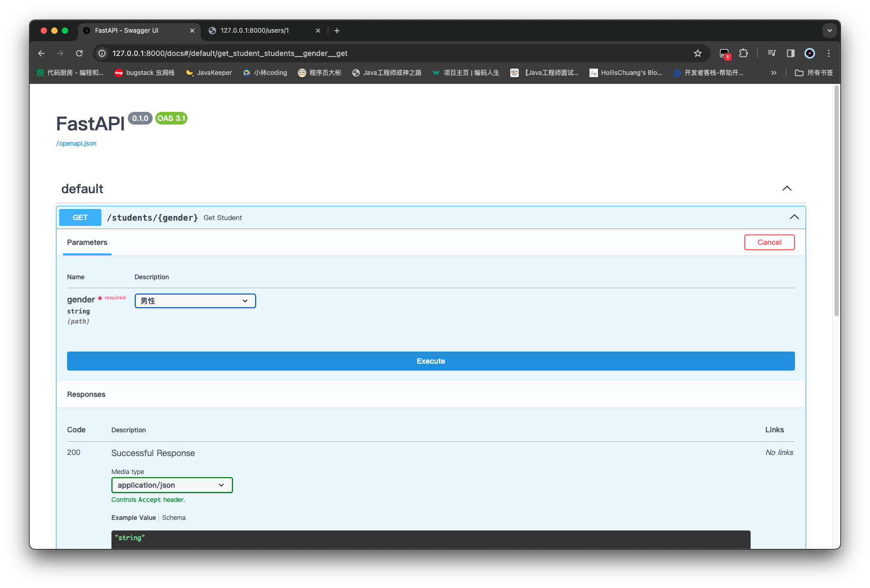Switch to the 127.0.0.1:8000/users/1 tab
The image size is (870, 588).
265,31
